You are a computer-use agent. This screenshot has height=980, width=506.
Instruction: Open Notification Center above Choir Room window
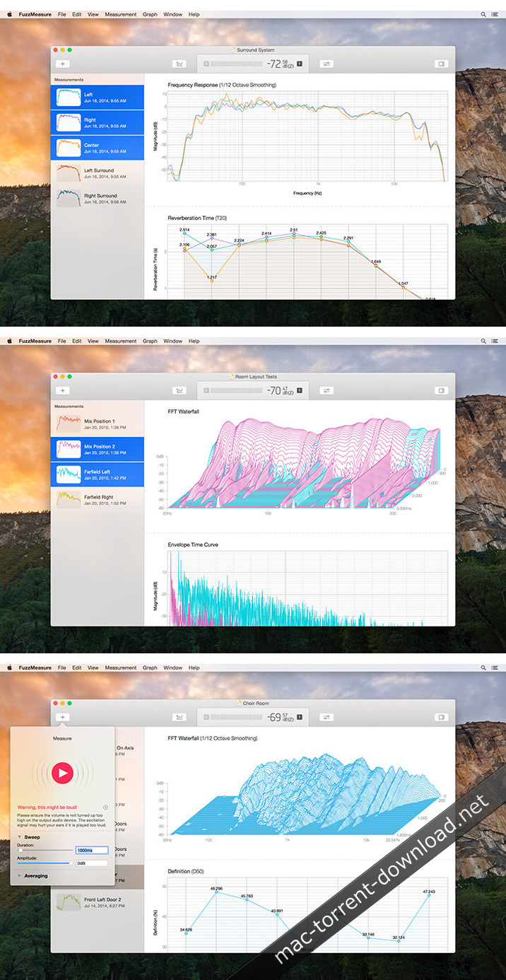[x=494, y=667]
